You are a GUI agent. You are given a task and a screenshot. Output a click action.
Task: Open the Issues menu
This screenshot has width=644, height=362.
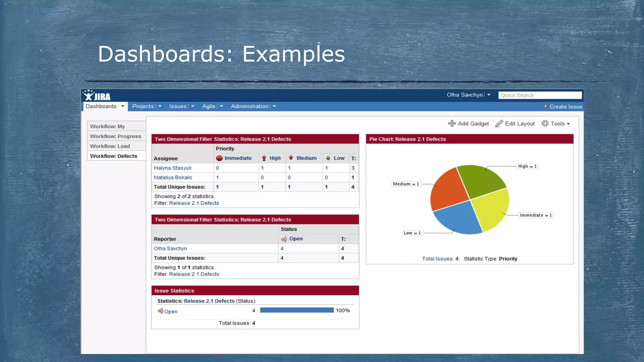pyautogui.click(x=178, y=106)
